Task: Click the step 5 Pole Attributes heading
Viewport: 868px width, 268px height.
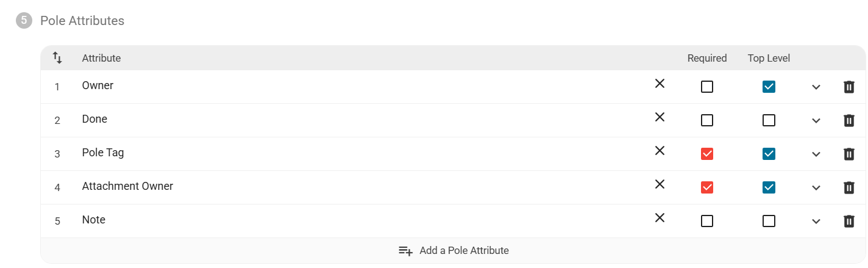Action: point(82,21)
